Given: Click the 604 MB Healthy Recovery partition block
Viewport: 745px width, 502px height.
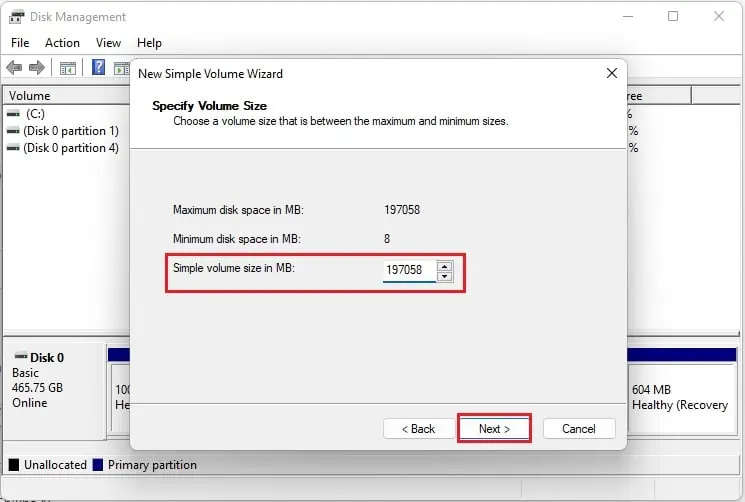Looking at the screenshot, I should click(682, 398).
